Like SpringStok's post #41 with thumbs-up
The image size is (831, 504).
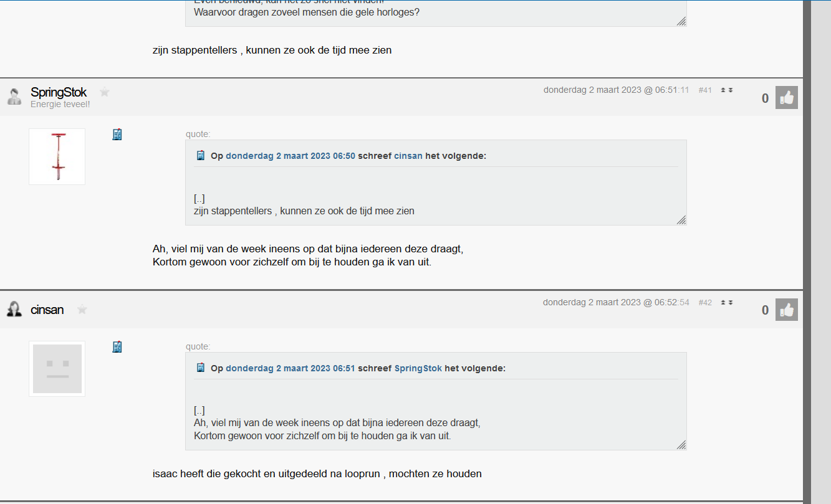click(786, 98)
